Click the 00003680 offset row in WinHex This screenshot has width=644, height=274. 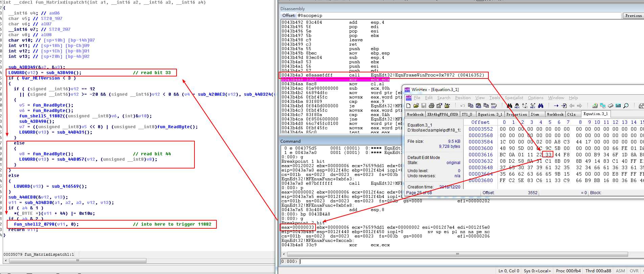tap(481, 180)
